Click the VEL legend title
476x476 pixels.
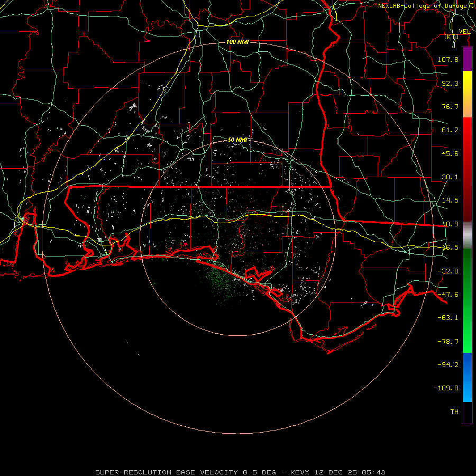464,32
